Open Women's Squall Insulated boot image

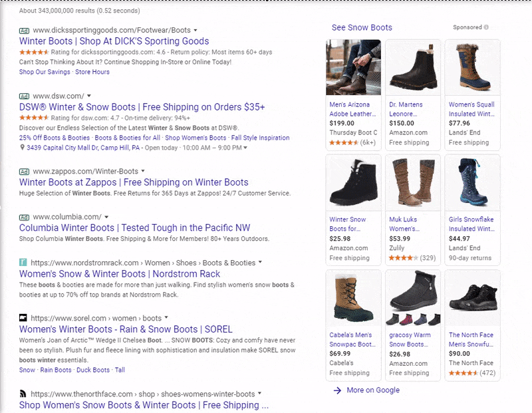pos(473,67)
